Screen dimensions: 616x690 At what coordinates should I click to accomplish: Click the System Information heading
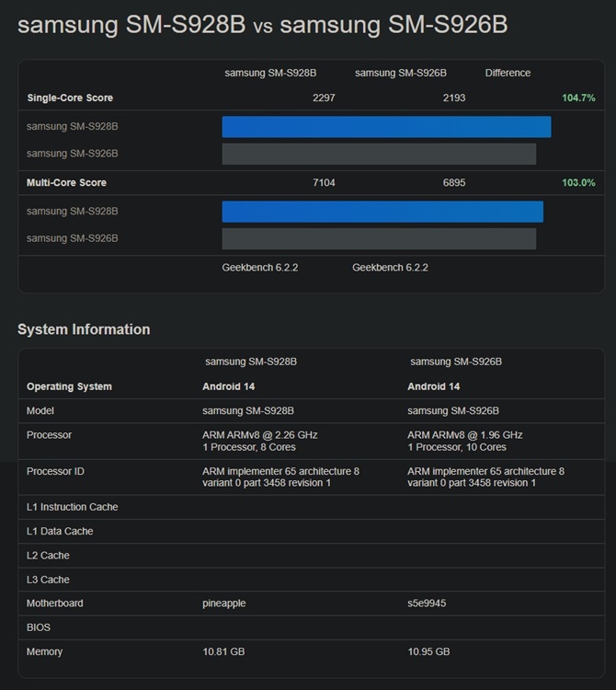84,329
